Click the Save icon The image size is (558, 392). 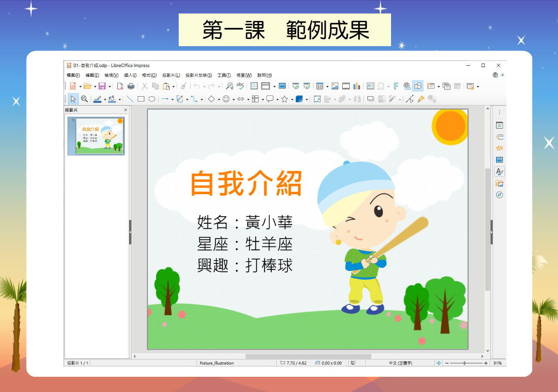pos(102,86)
